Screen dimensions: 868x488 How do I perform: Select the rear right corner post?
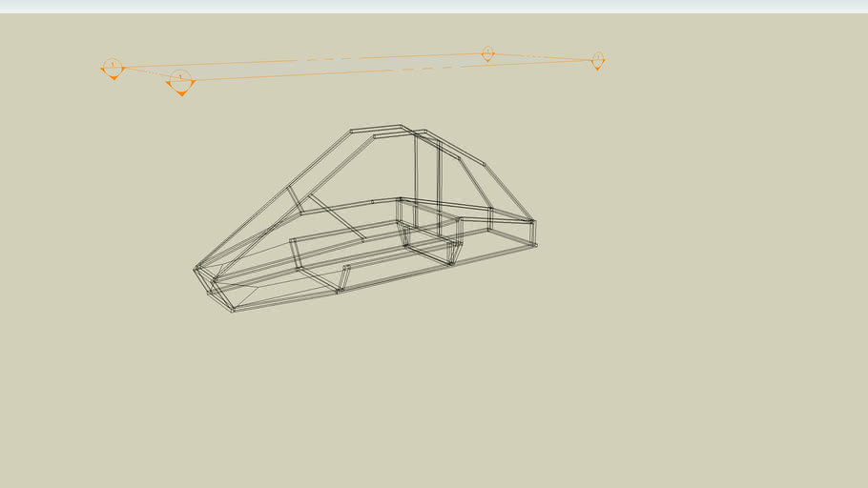click(x=533, y=232)
